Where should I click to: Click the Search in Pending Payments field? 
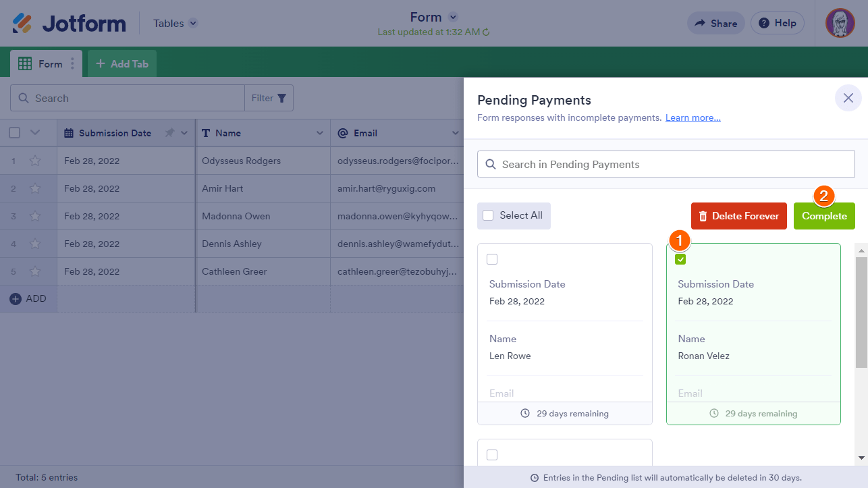click(x=666, y=164)
